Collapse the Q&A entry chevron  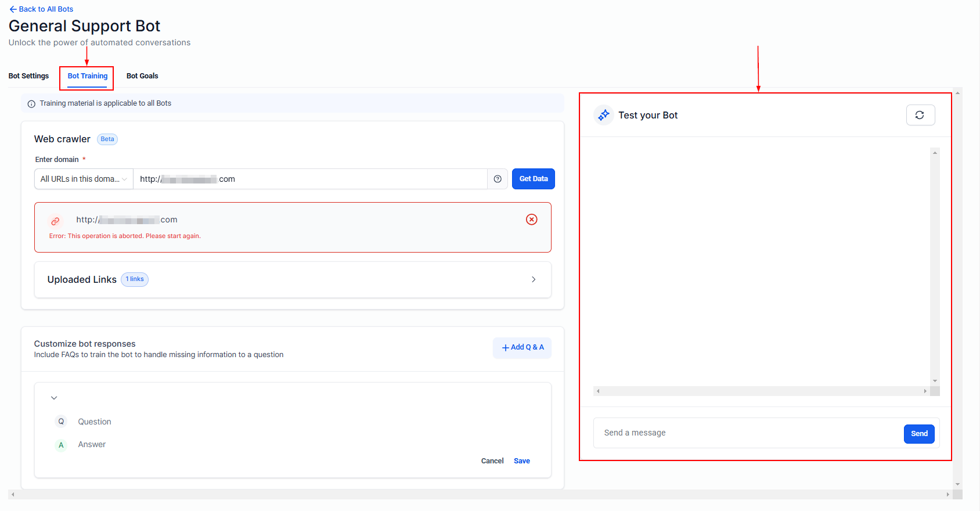tap(54, 398)
